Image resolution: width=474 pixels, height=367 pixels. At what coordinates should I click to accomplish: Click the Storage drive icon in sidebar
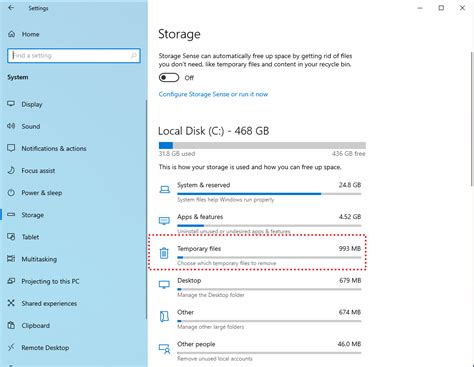click(11, 215)
